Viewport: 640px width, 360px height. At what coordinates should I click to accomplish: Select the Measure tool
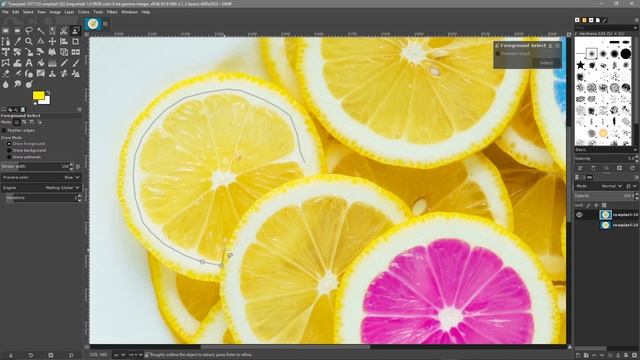pos(41,41)
